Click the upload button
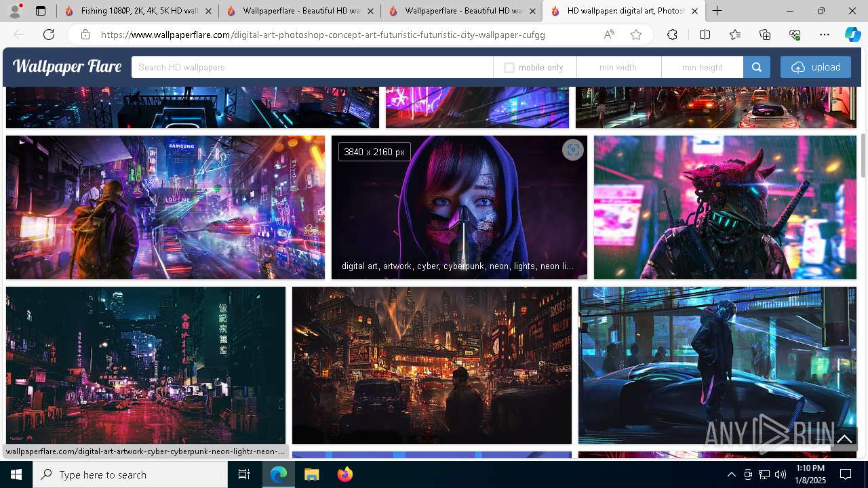This screenshot has height=488, width=868. pyautogui.click(x=816, y=67)
